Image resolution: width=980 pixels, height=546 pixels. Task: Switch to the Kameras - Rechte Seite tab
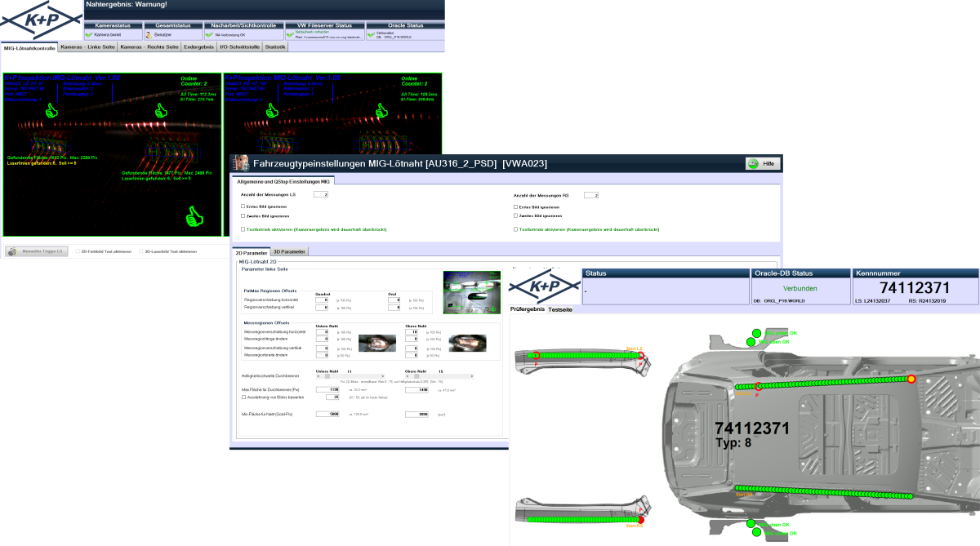(149, 48)
